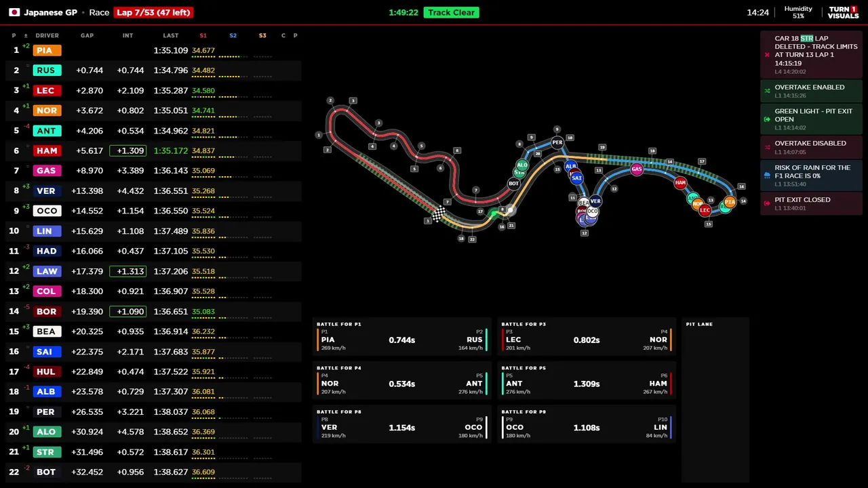Select the red LEC driver tag
Viewport: 868px width, 488px height.
pos(47,90)
